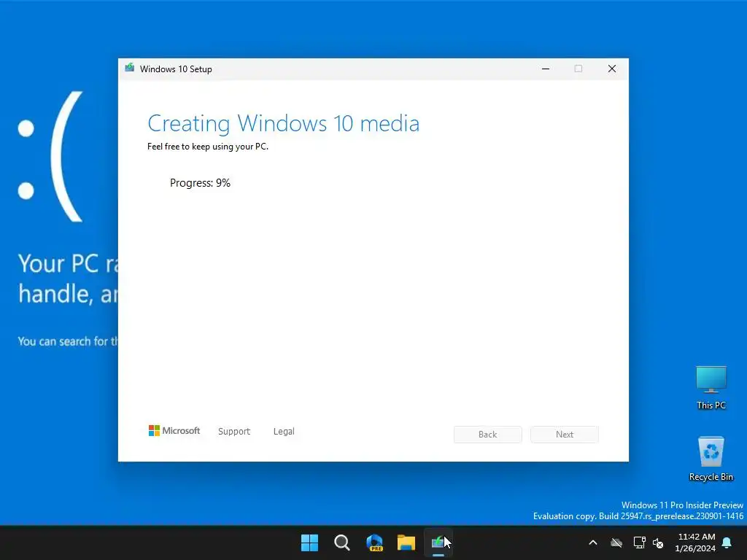Image resolution: width=747 pixels, height=560 pixels.
Task: Select the Recycle Bin desktop icon
Action: 711,459
